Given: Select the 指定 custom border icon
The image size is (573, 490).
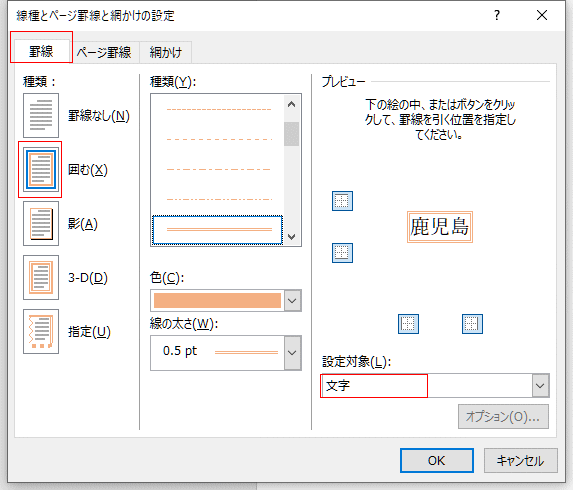Looking at the screenshot, I should [x=41, y=331].
